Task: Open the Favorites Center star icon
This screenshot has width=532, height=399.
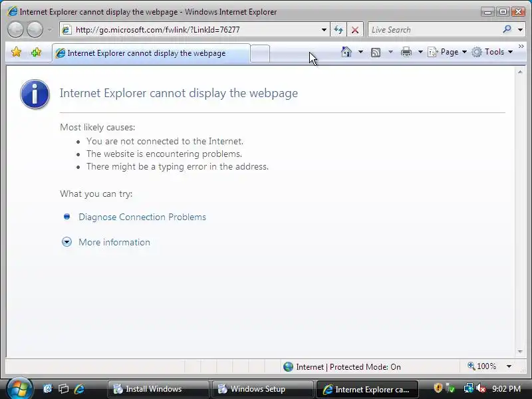Action: [16, 53]
